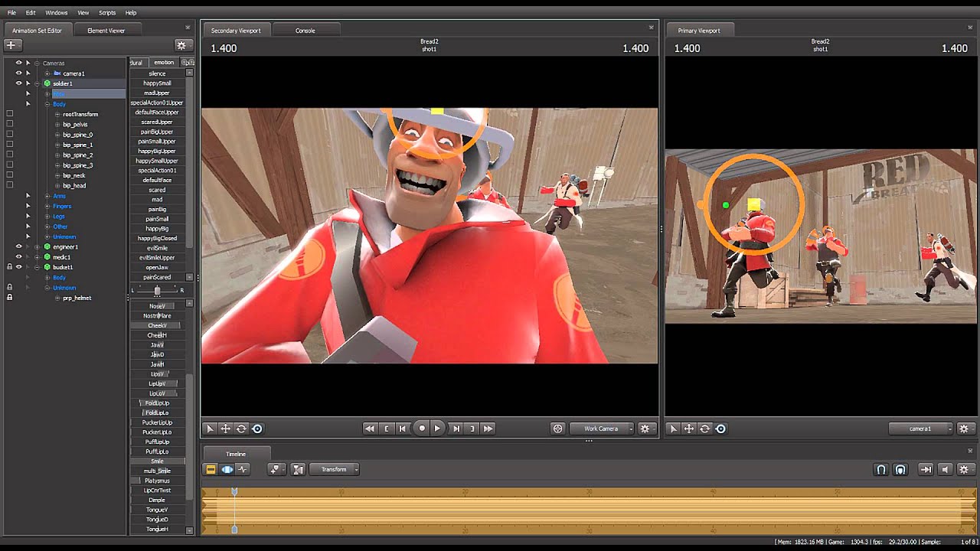This screenshot has width=980, height=551.
Task: Choose the select tool in Secondary Viewport
Action: [210, 429]
